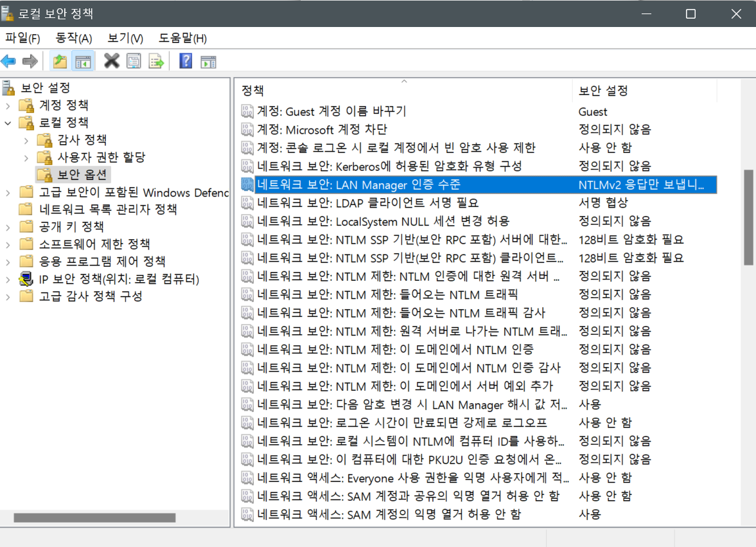Screen dimensions: 756x547
Task: Expand the 응용 프로그램 제어 정책 node
Action: click(8, 262)
